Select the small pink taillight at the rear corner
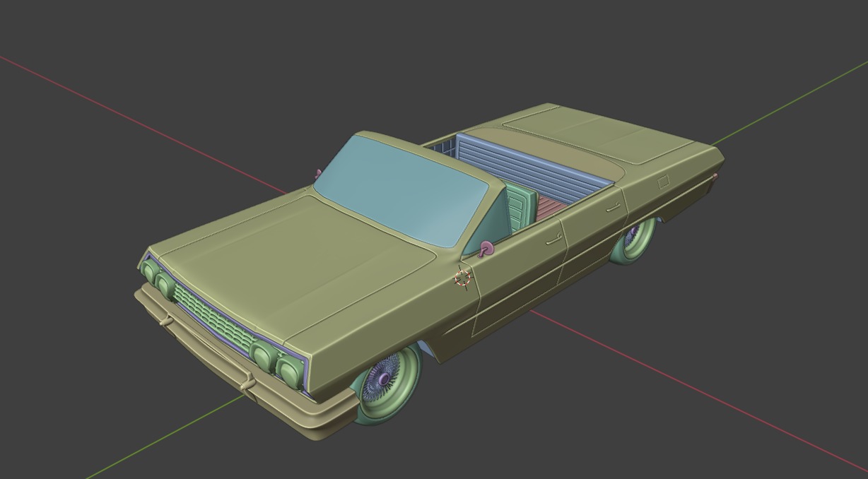 [715, 178]
